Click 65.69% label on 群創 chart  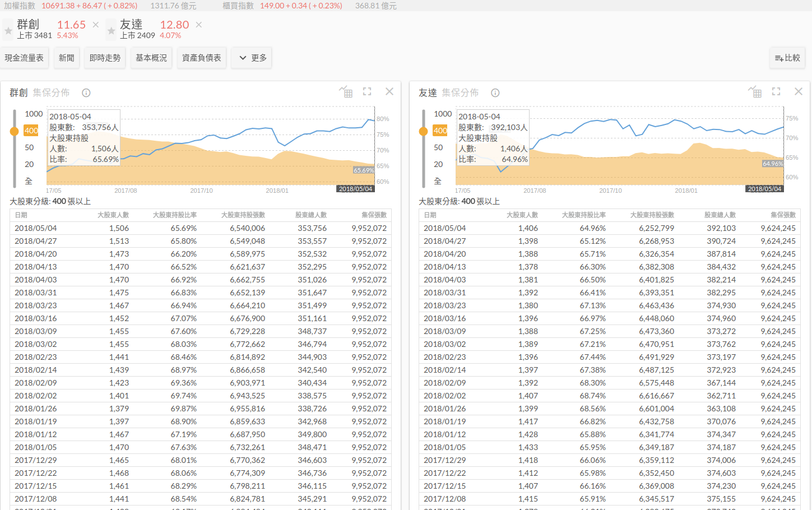364,170
